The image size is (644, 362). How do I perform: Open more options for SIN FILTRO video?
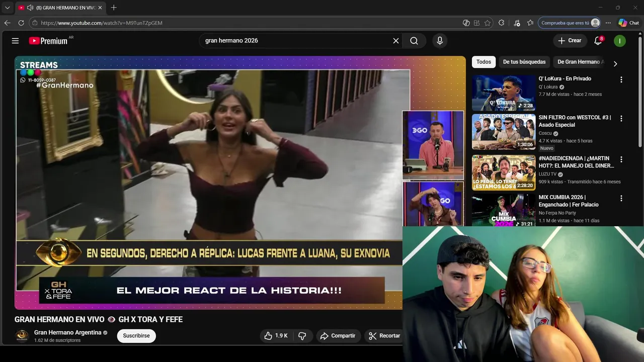(x=621, y=119)
